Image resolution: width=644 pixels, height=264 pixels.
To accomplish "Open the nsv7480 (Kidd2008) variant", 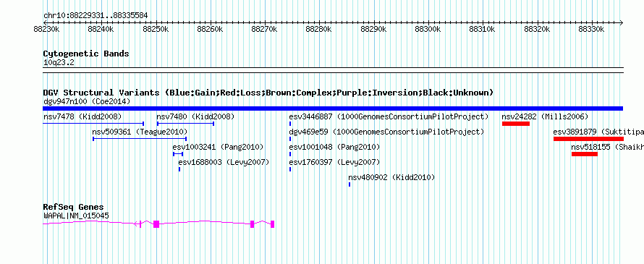I will 195,116.
